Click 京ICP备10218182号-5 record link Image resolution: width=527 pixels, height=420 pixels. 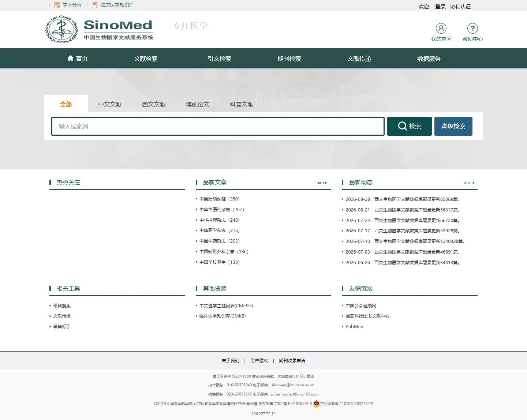pyautogui.click(x=293, y=404)
